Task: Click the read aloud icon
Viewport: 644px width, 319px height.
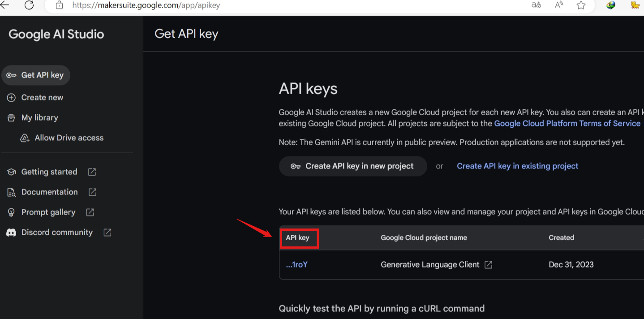Action: 558,5
